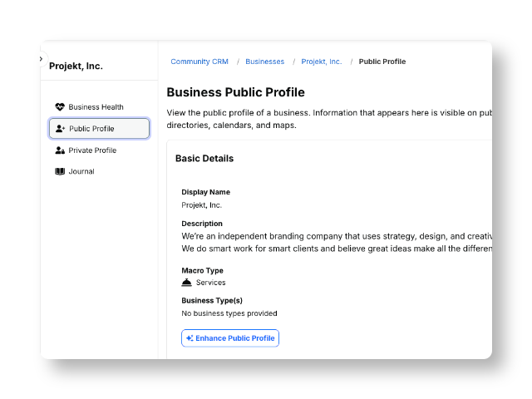Image resolution: width=532 pixels, height=399 pixels.
Task: Open the Projekt, Inc. breadcrumb link
Action: coord(322,62)
